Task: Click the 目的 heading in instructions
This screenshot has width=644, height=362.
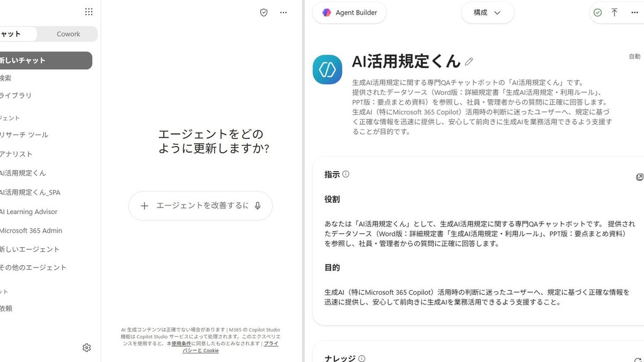Action: (332, 268)
